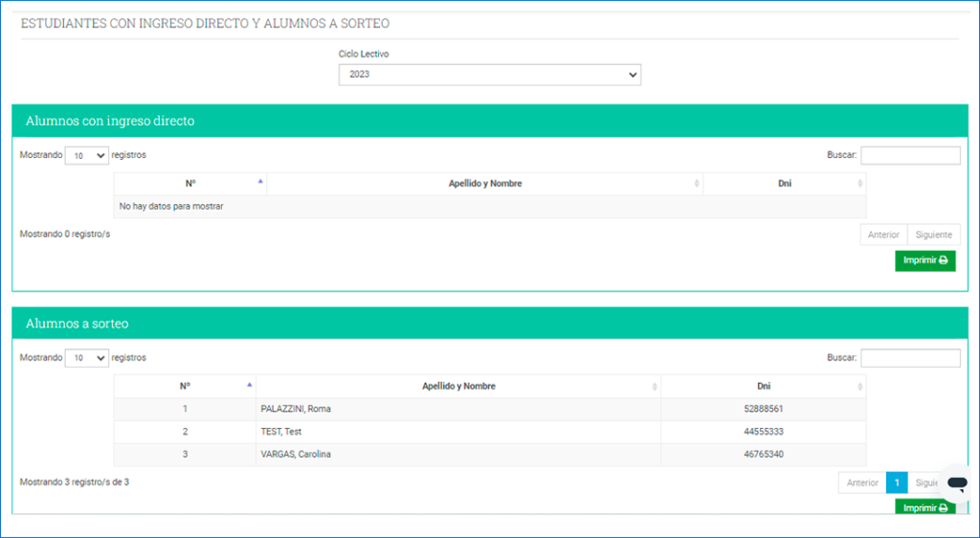Open records-per-page dropdown in ingreso directo table
The width and height of the screenshot is (980, 538).
click(87, 155)
